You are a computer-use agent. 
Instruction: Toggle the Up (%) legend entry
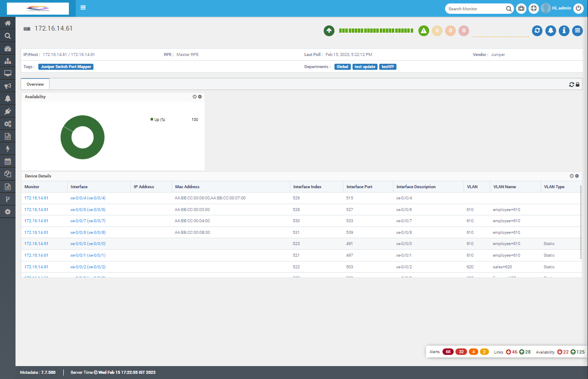(x=158, y=119)
